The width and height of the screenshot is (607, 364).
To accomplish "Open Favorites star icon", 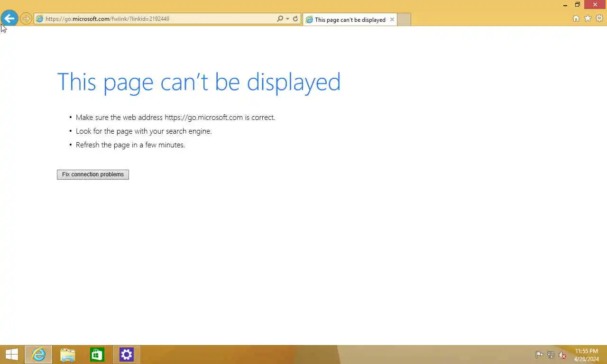I will click(x=588, y=18).
